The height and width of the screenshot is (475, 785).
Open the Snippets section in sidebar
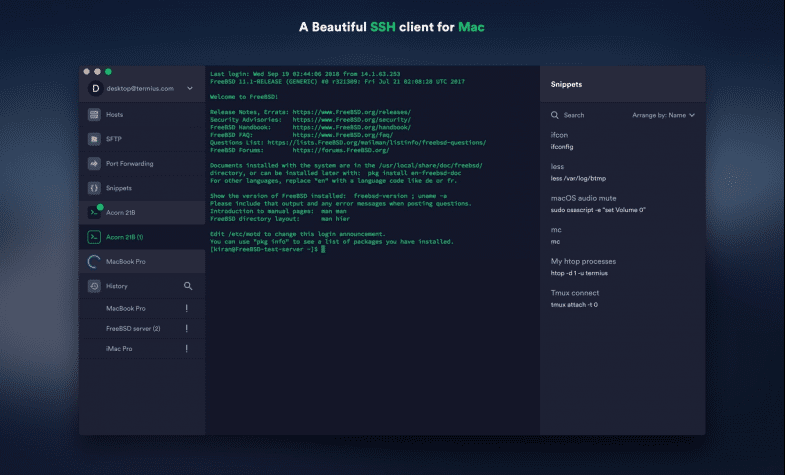point(142,188)
